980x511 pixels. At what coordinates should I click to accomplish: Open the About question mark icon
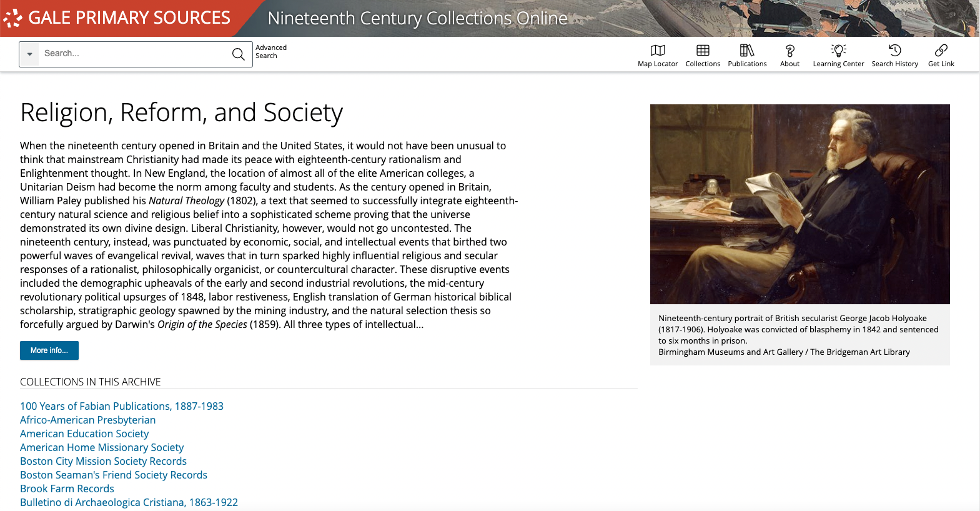click(789, 56)
